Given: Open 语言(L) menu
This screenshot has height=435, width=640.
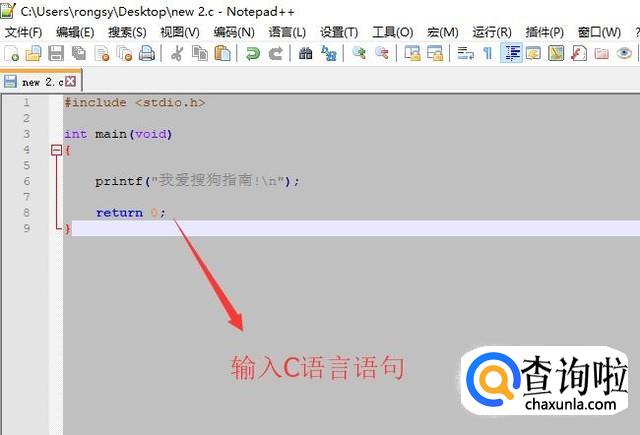Looking at the screenshot, I should tap(287, 32).
